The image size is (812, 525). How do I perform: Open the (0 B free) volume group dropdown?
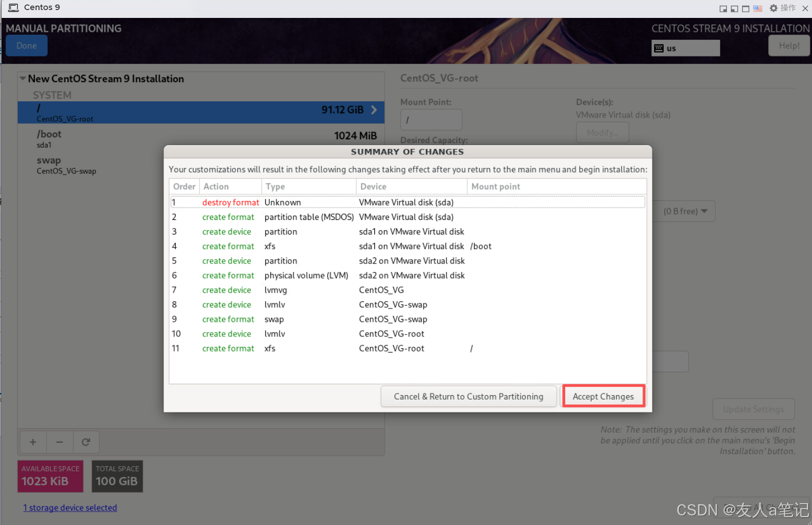pos(685,211)
